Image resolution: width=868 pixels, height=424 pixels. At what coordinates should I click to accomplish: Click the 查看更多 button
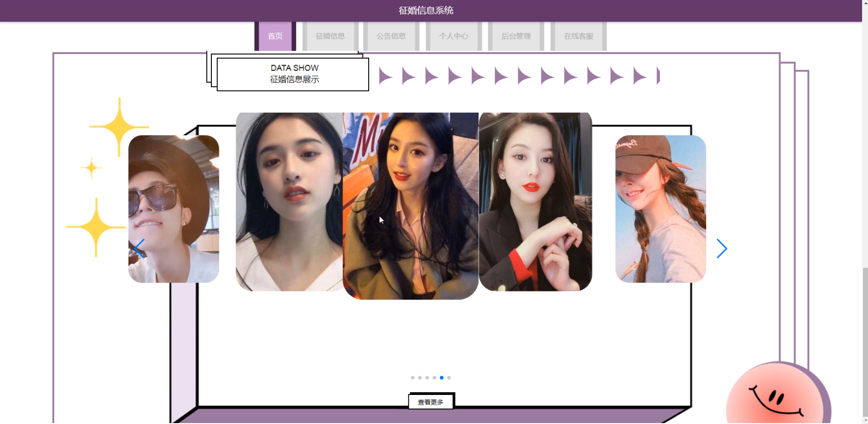point(431,402)
